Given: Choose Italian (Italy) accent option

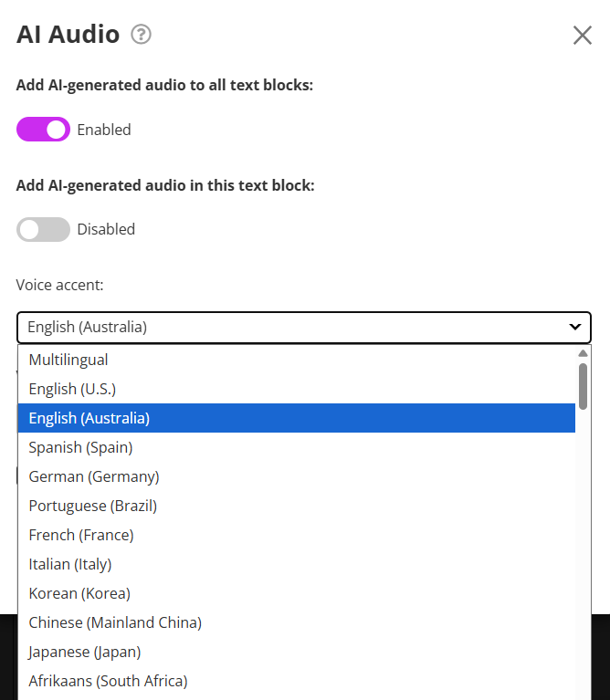Looking at the screenshot, I should click(70, 564).
